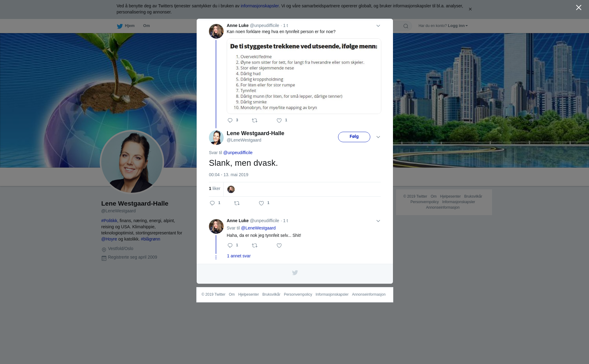Open large profile photo of Lene Westgaard-Halle
The height and width of the screenshot is (364, 589).
pos(132,162)
